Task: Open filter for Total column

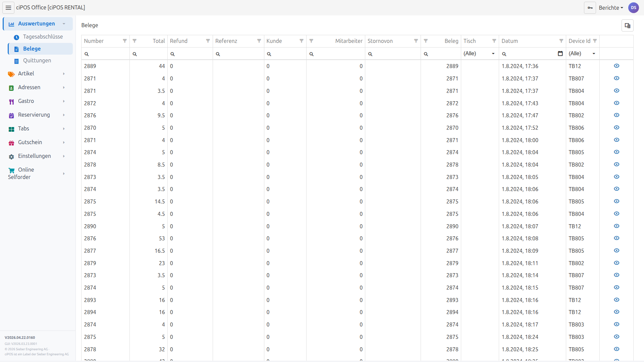Action: click(135, 41)
